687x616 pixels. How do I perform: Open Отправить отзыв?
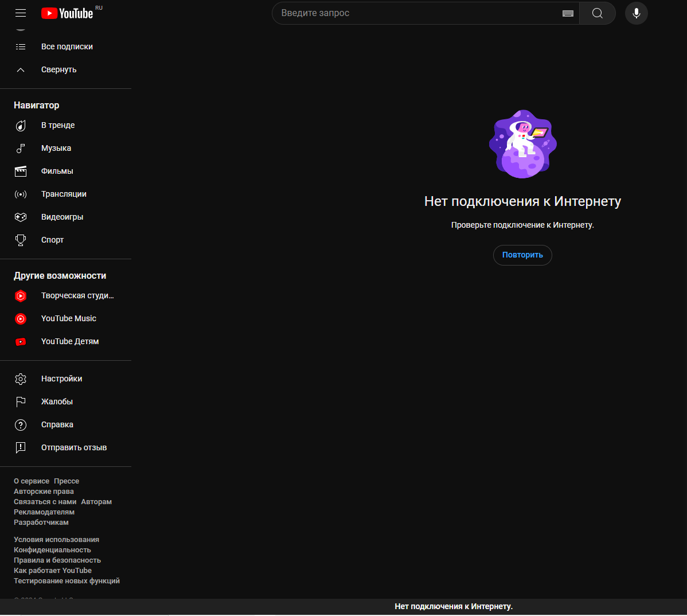click(74, 447)
